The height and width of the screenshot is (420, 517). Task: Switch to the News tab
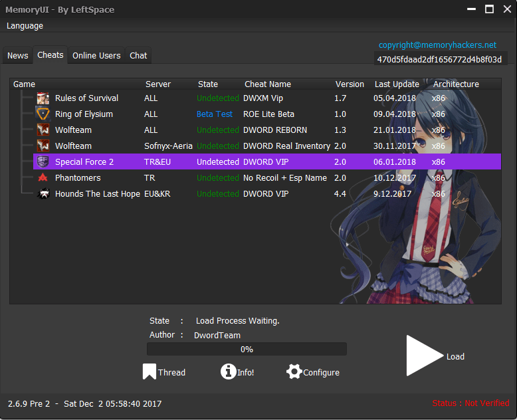coord(18,55)
